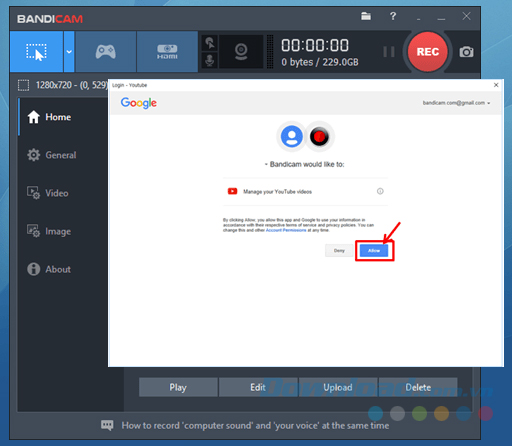Click the Play button

coord(178,387)
